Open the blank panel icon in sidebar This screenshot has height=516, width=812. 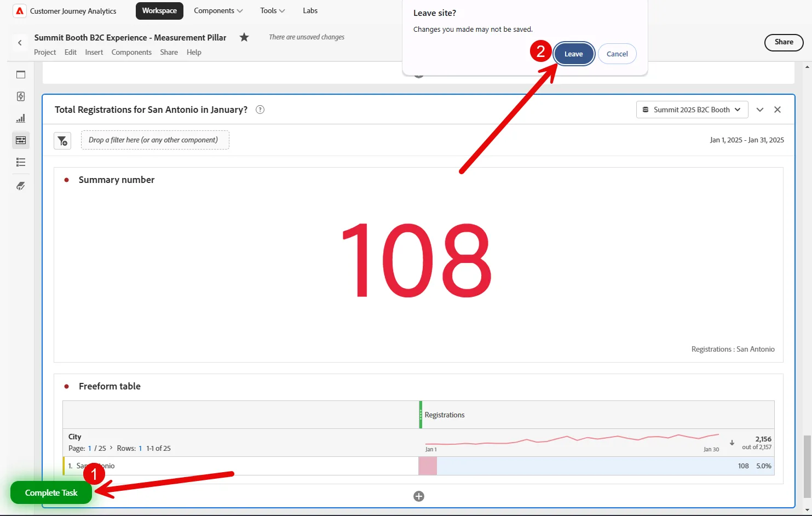(21, 74)
